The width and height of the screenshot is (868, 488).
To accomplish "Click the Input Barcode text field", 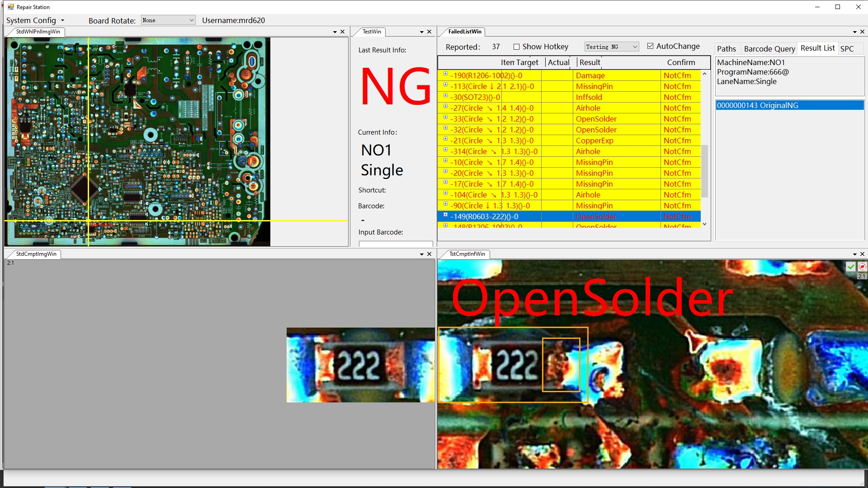I will pyautogui.click(x=395, y=244).
